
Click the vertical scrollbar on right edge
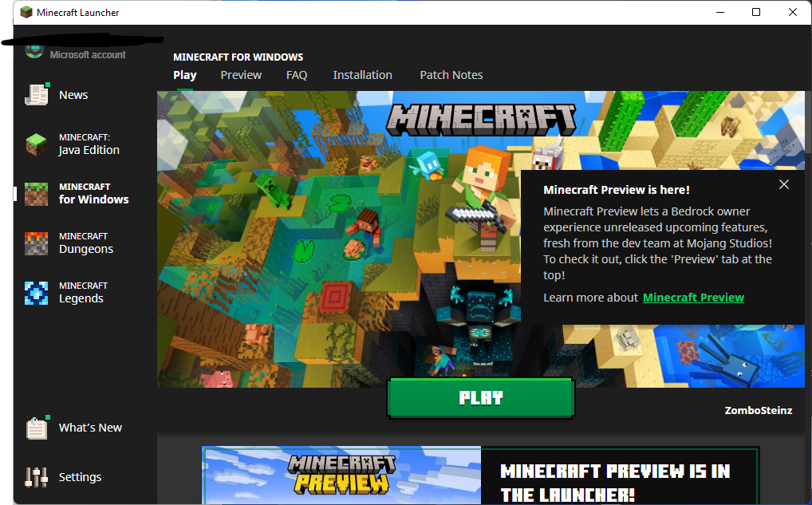(808, 122)
